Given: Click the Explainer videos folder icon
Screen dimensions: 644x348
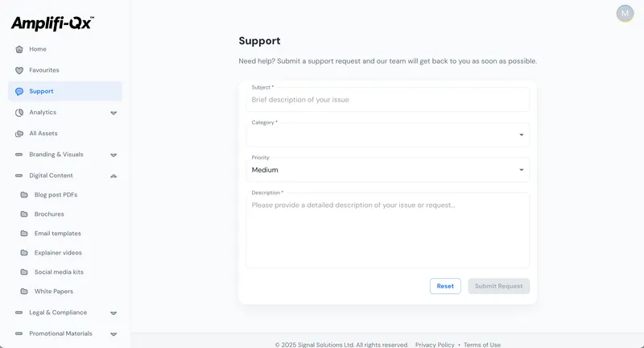Looking at the screenshot, I should pyautogui.click(x=24, y=253).
